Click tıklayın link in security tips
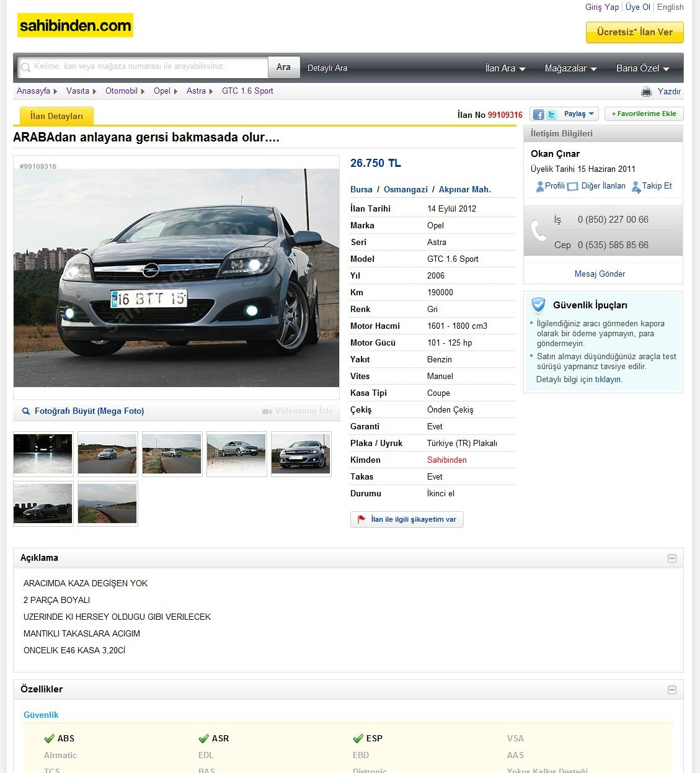The image size is (700, 773). 608,379
